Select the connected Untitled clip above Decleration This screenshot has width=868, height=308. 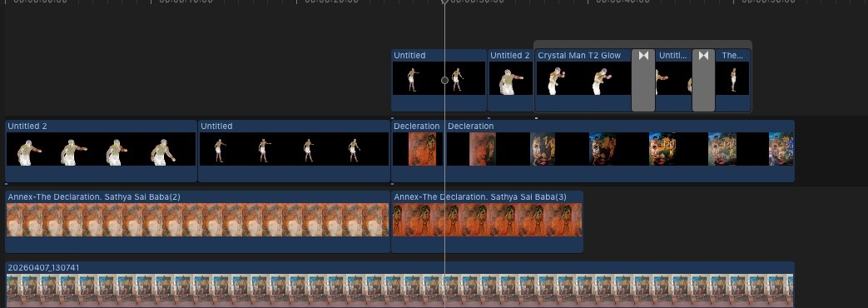coord(439,80)
